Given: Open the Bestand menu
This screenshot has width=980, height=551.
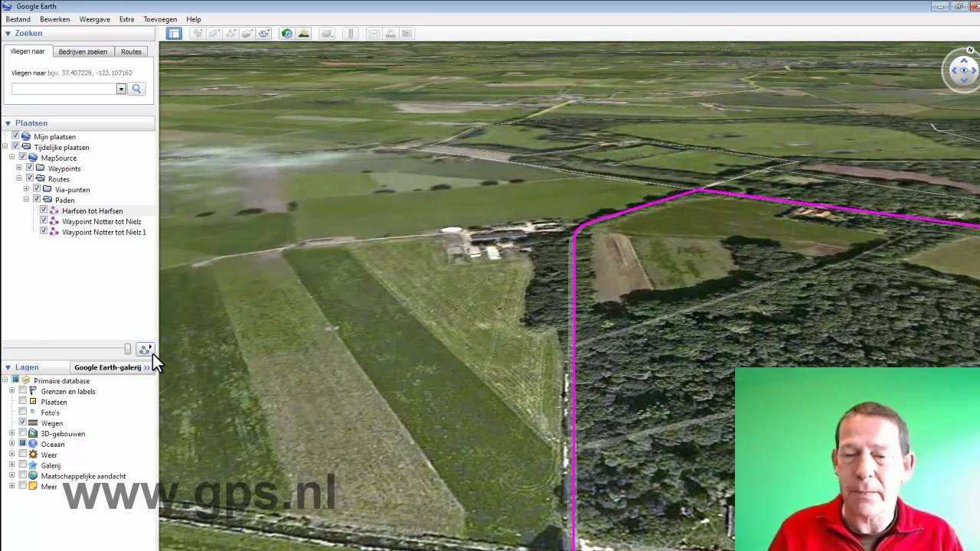Looking at the screenshot, I should [x=18, y=19].
